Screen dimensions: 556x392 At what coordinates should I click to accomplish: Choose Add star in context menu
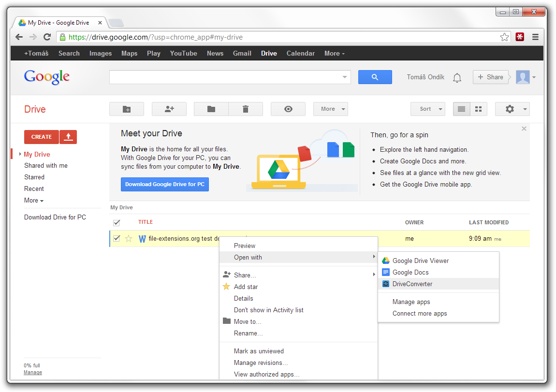pyautogui.click(x=299, y=287)
